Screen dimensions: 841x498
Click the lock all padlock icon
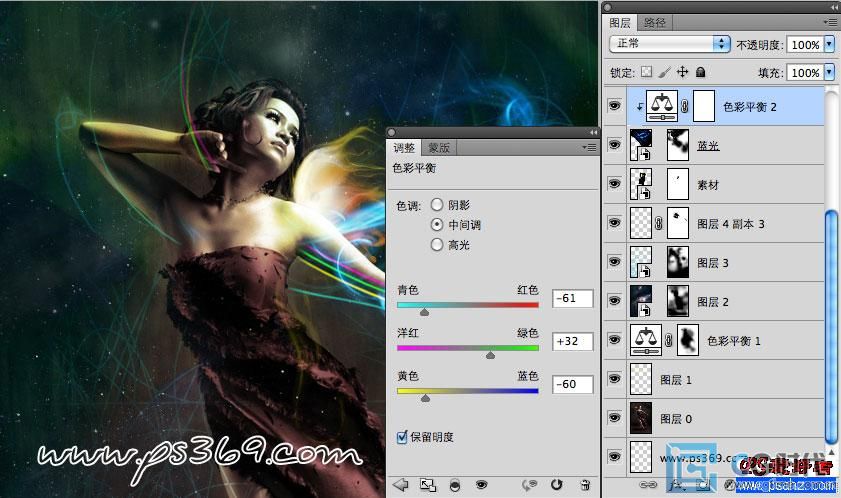700,72
